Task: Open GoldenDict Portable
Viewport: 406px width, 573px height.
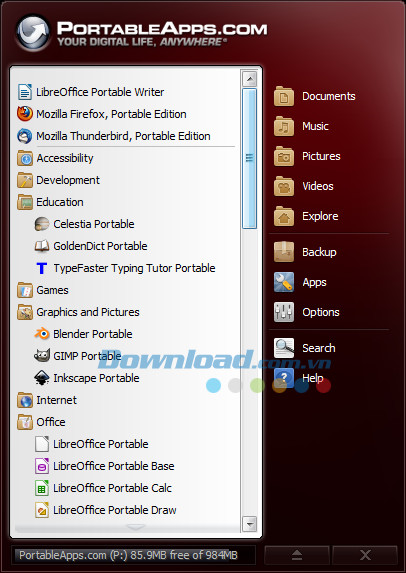Action: [x=91, y=246]
